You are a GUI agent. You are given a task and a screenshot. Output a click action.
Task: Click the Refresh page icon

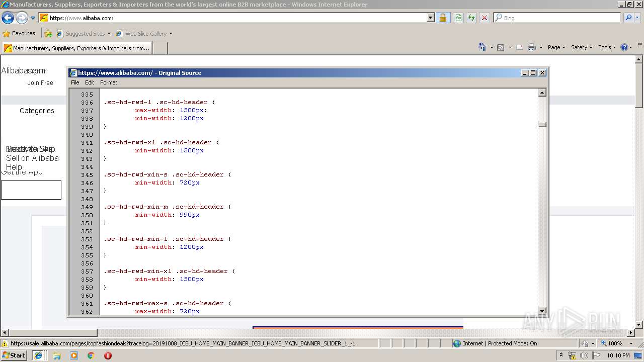click(x=471, y=18)
